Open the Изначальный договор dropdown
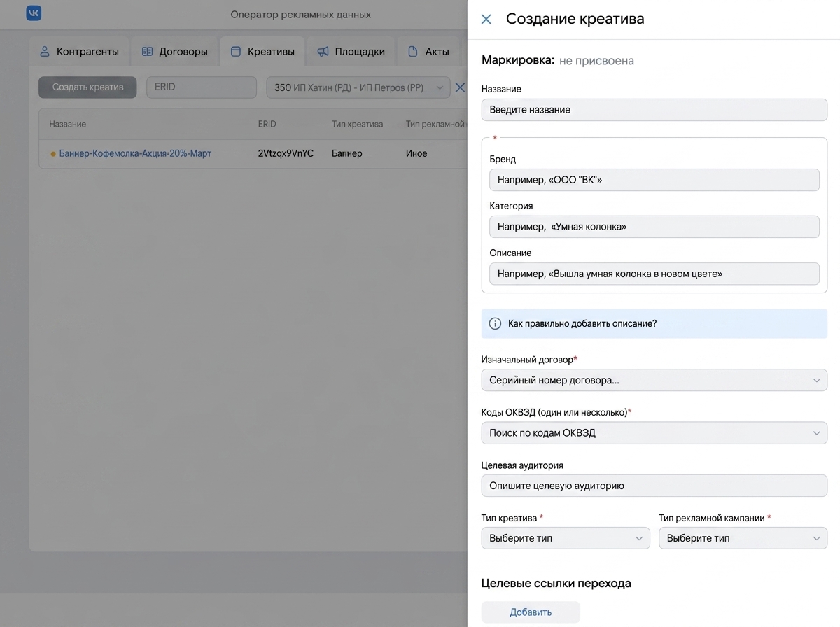Viewport: 840px width, 627px height. 654,380
